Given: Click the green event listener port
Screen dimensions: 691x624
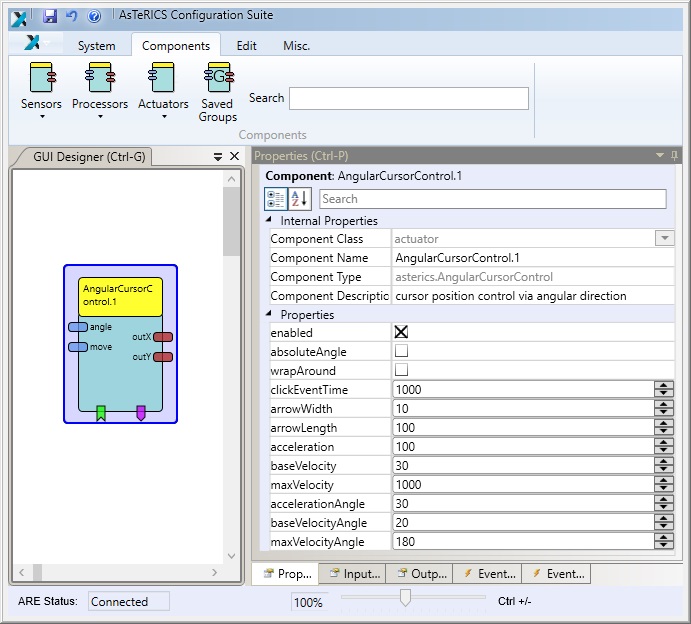Looking at the screenshot, I should click(101, 413).
